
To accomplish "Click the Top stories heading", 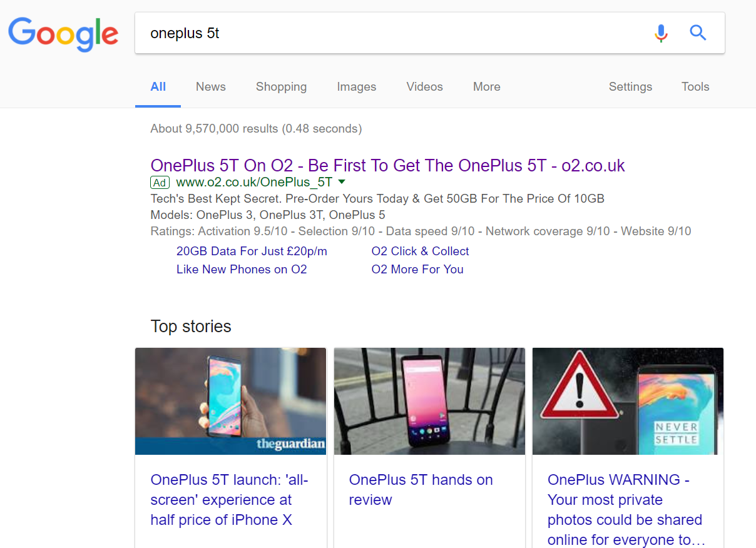I will click(191, 327).
